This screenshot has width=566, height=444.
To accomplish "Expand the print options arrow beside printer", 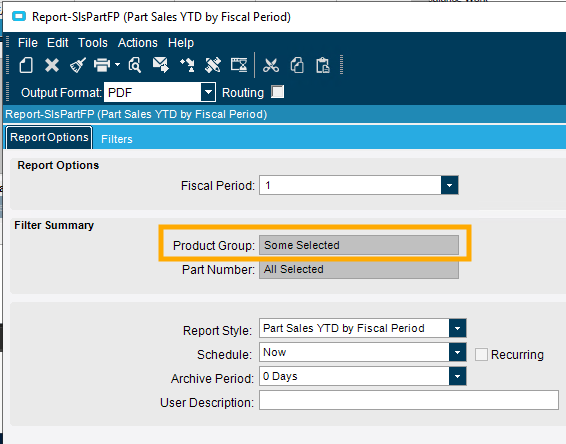I will [117, 65].
